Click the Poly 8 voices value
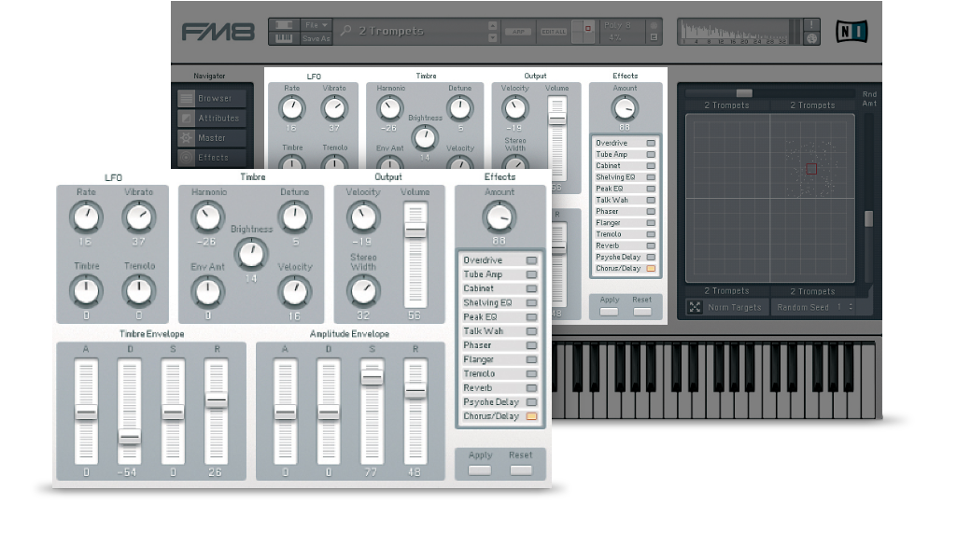This screenshot has height=560, width=971. 617,25
